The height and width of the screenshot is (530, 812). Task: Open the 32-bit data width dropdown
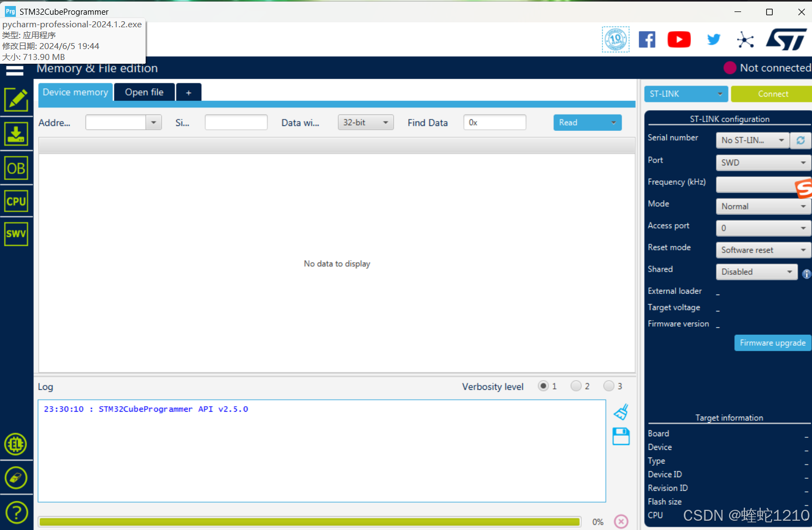click(x=366, y=123)
